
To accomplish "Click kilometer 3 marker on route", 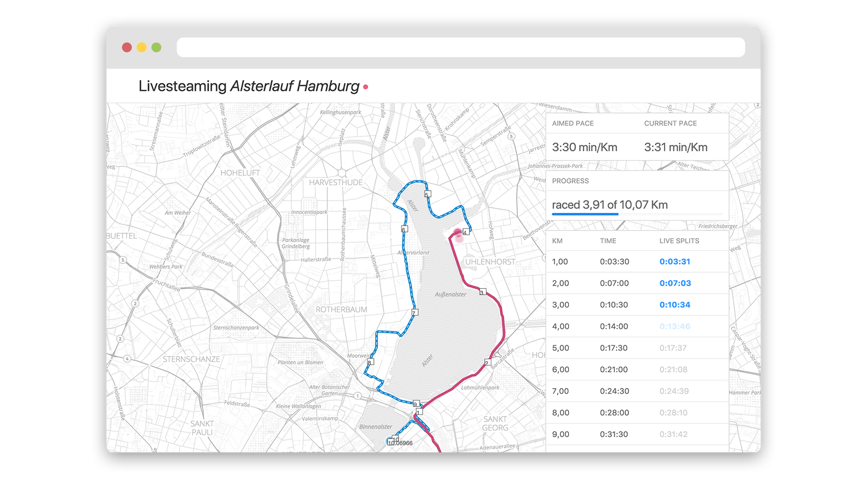I will point(482,292).
